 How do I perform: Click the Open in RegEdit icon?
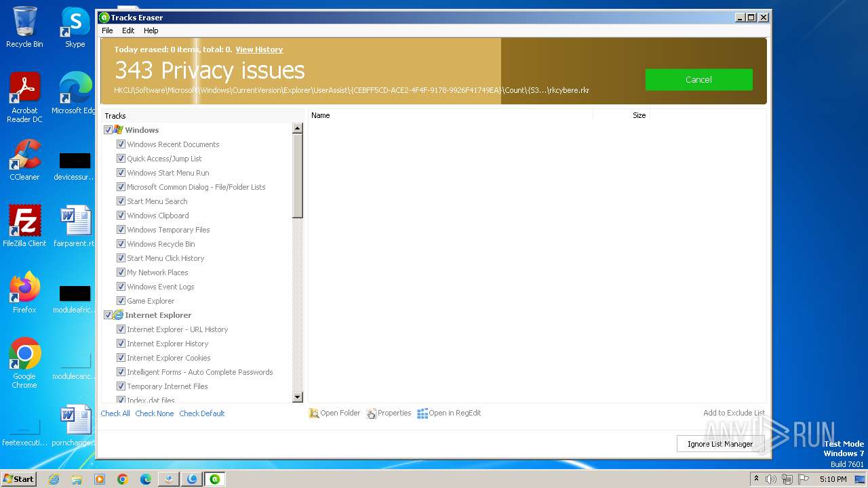pyautogui.click(x=422, y=413)
